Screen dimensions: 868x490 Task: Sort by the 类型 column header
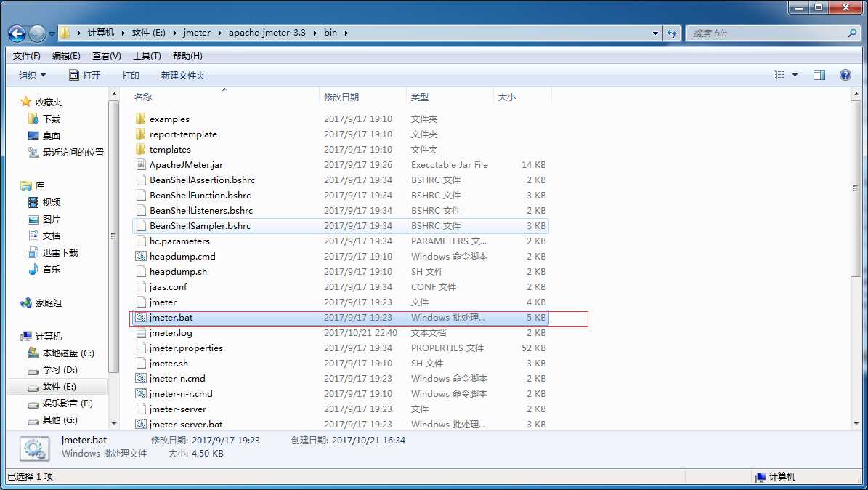click(420, 97)
